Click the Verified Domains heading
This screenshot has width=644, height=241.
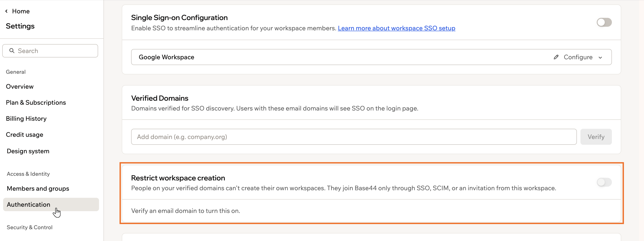159,98
